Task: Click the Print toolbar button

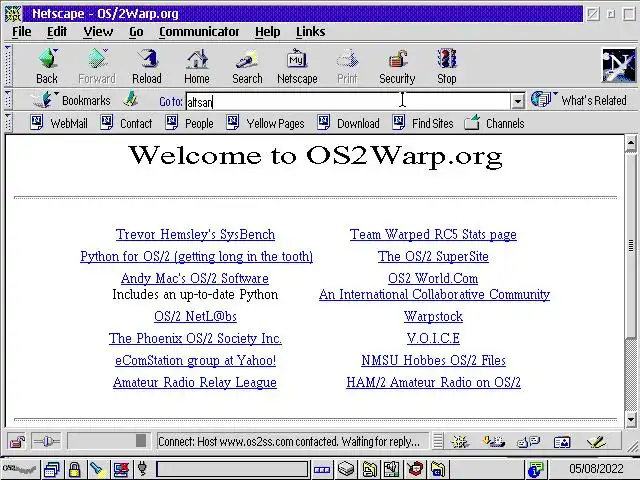Action: (347, 67)
